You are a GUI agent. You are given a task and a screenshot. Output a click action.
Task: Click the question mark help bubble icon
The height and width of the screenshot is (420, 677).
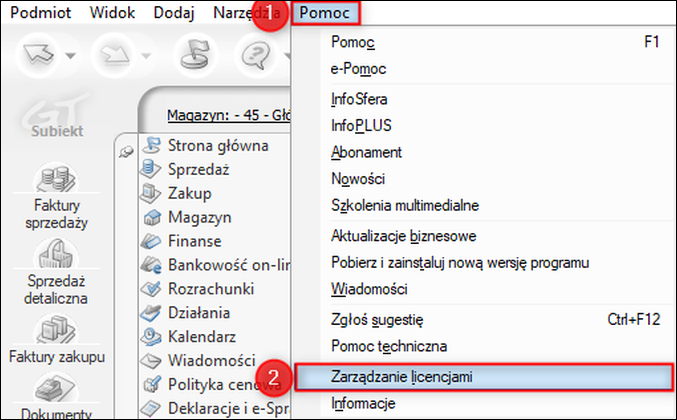tap(257, 55)
